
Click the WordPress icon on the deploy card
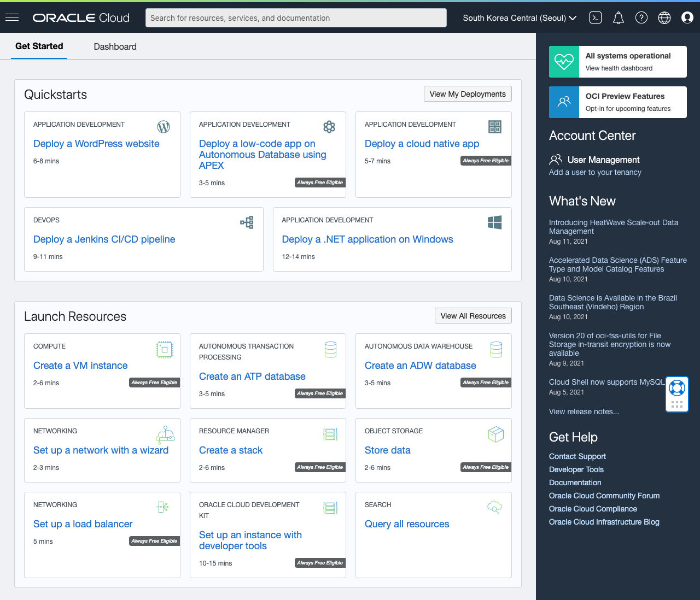(164, 127)
